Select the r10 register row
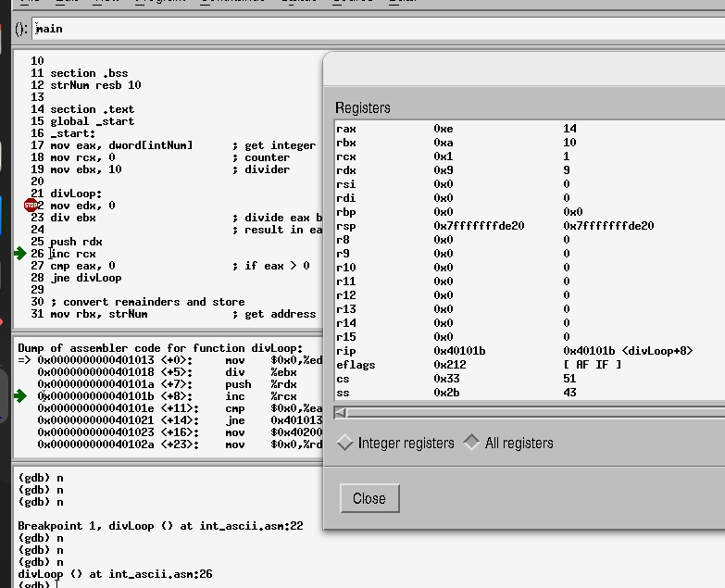725x588 pixels. click(530, 268)
